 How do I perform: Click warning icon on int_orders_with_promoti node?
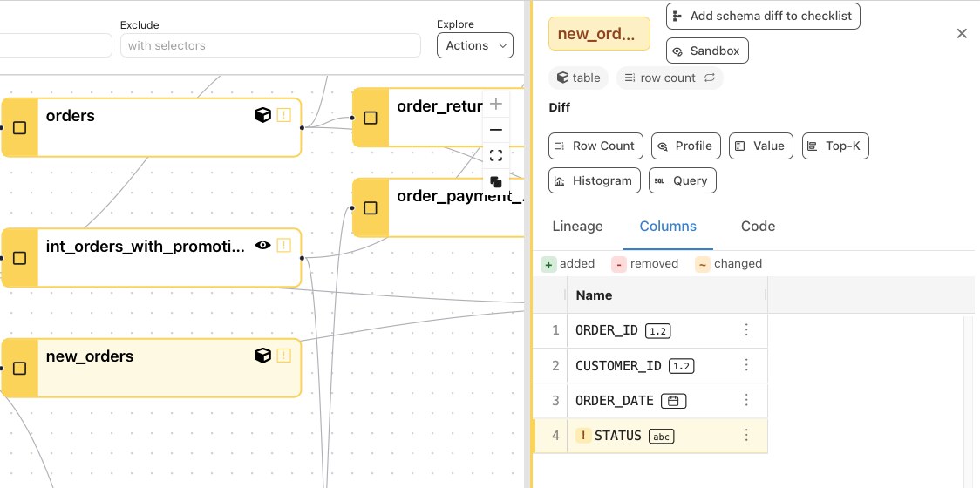click(x=283, y=246)
